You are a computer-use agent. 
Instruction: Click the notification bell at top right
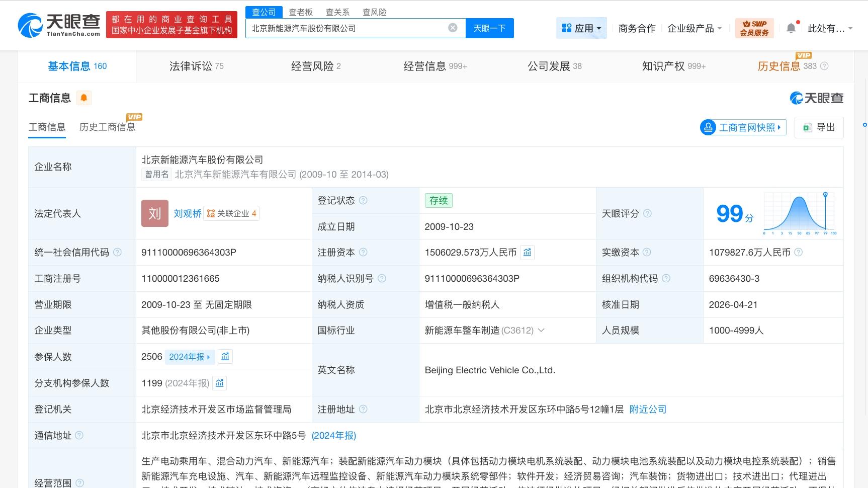791,28
